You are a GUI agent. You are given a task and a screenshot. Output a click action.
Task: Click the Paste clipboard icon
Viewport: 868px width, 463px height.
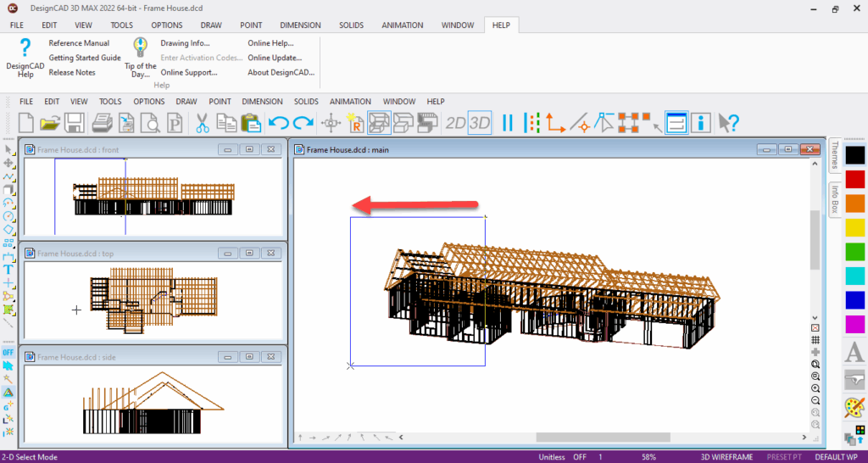[x=251, y=122]
